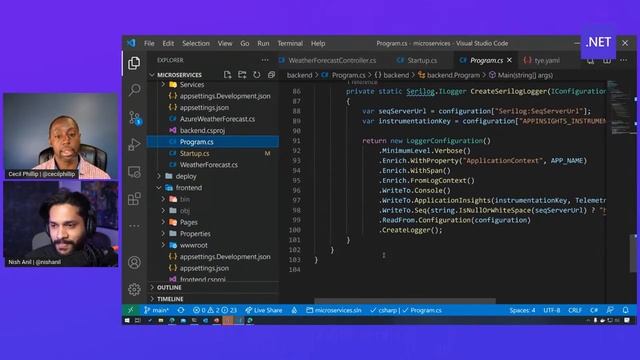
Task: Click the main branch indicator
Action: coord(157,310)
